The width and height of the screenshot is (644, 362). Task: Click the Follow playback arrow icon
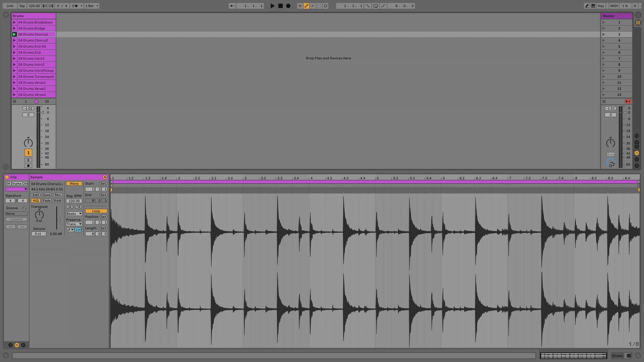[x=232, y=6]
